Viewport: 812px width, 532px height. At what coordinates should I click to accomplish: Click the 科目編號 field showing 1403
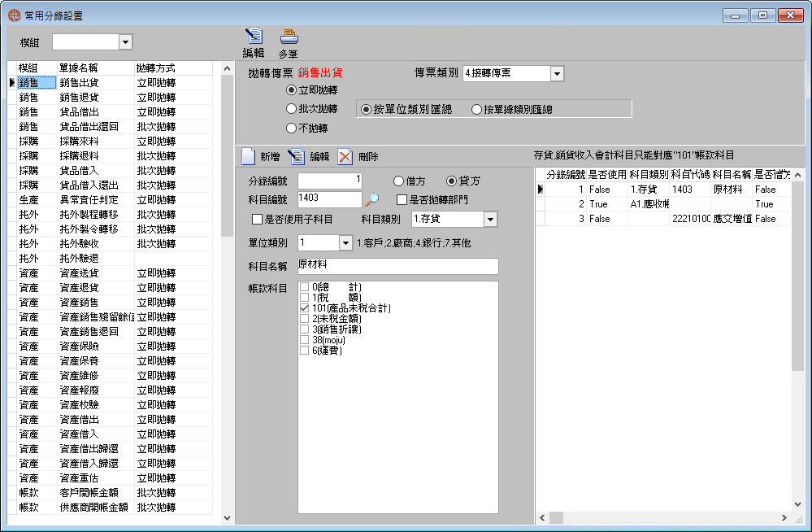click(x=330, y=199)
